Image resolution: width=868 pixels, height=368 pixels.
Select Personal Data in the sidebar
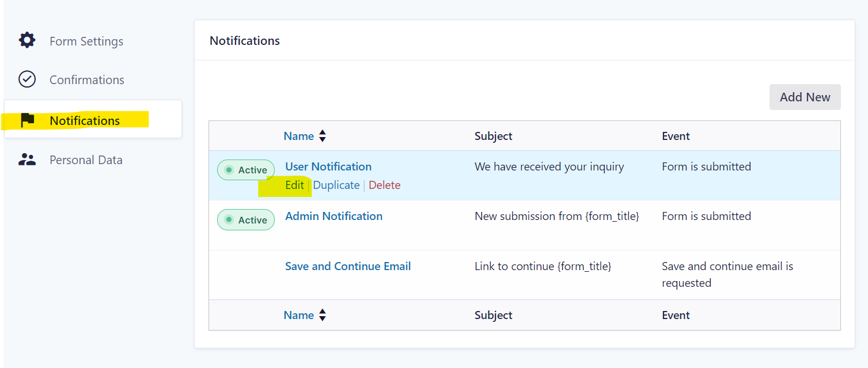coord(86,160)
